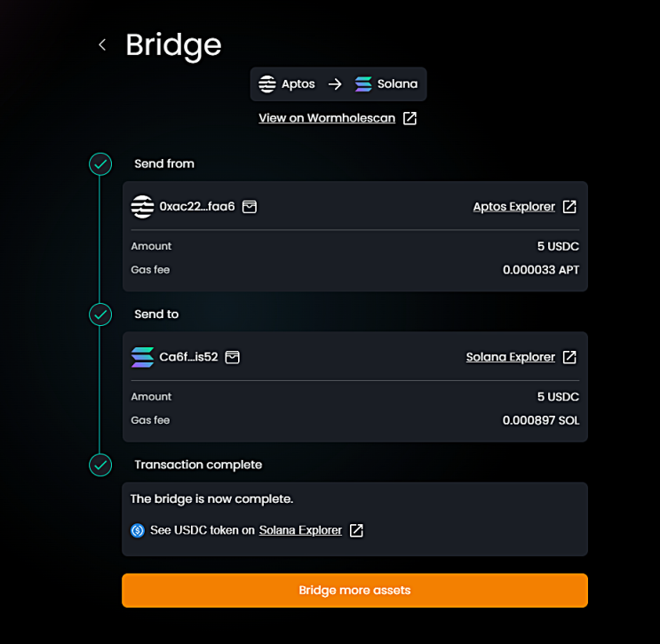
Task: Click the Transaction complete step checkmark
Action: click(x=101, y=465)
